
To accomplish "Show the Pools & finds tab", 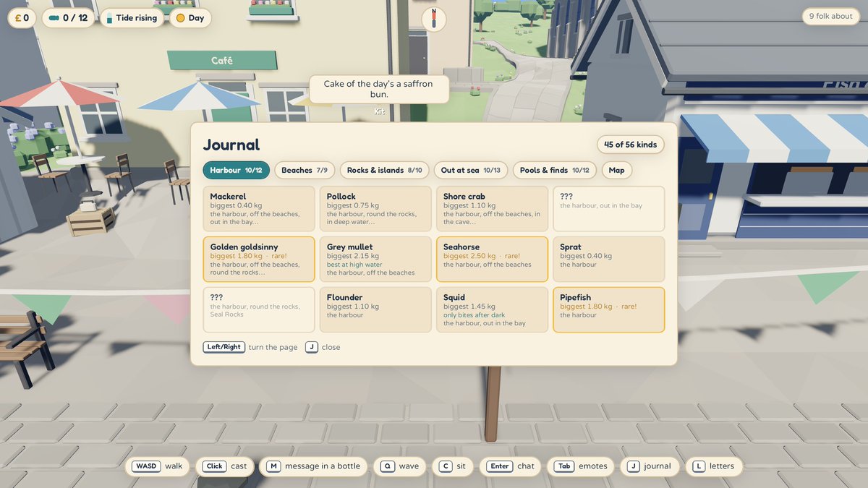I will (555, 171).
